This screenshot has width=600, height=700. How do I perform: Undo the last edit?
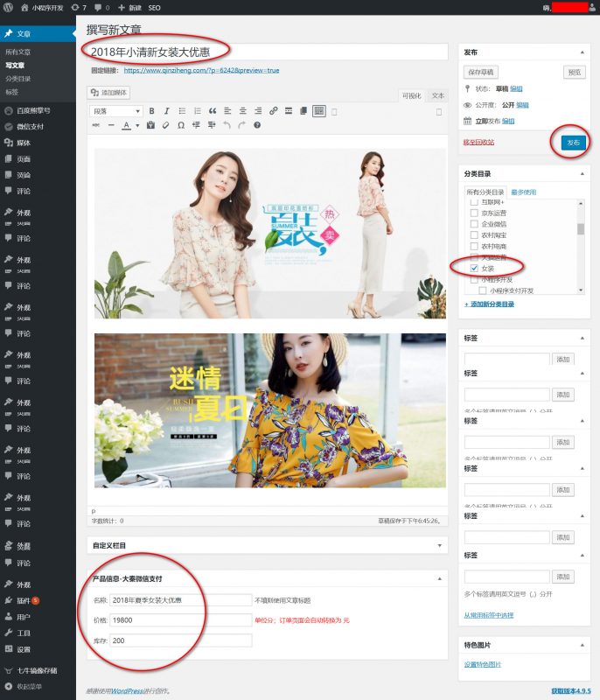pos(227,125)
